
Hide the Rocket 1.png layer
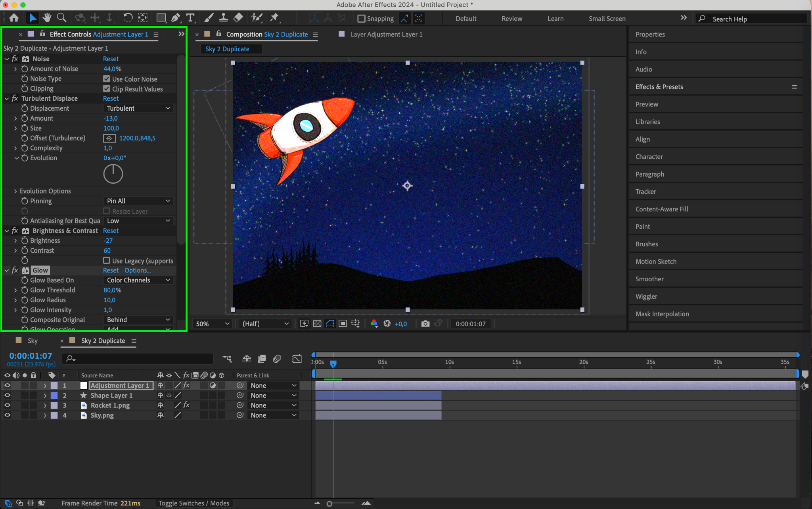[7, 405]
